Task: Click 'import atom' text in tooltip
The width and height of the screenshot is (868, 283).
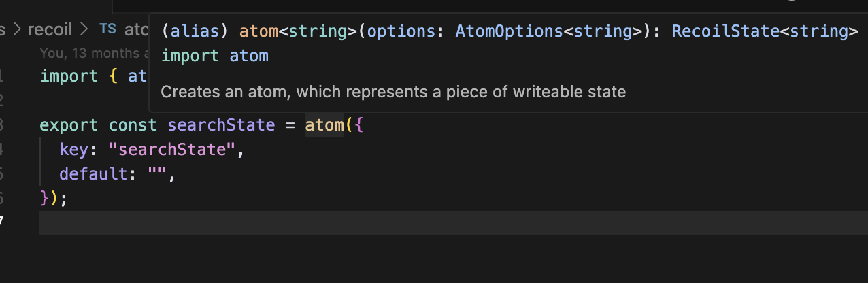Action: tap(215, 56)
